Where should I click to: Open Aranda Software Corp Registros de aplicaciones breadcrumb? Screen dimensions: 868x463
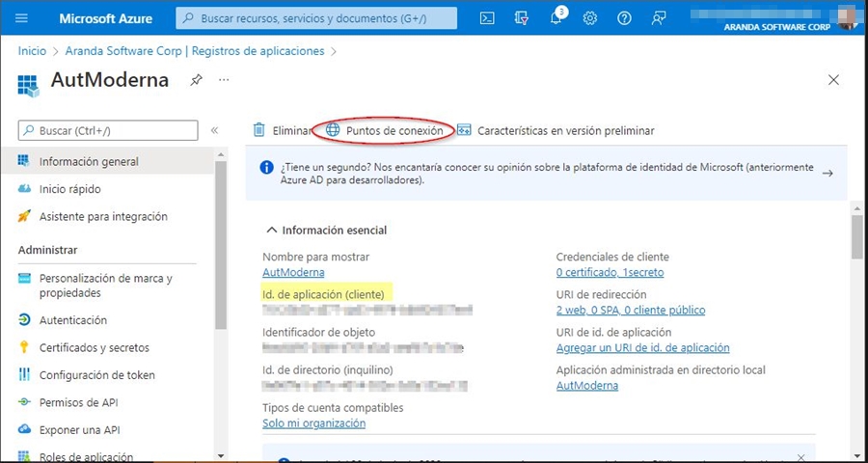coord(195,51)
